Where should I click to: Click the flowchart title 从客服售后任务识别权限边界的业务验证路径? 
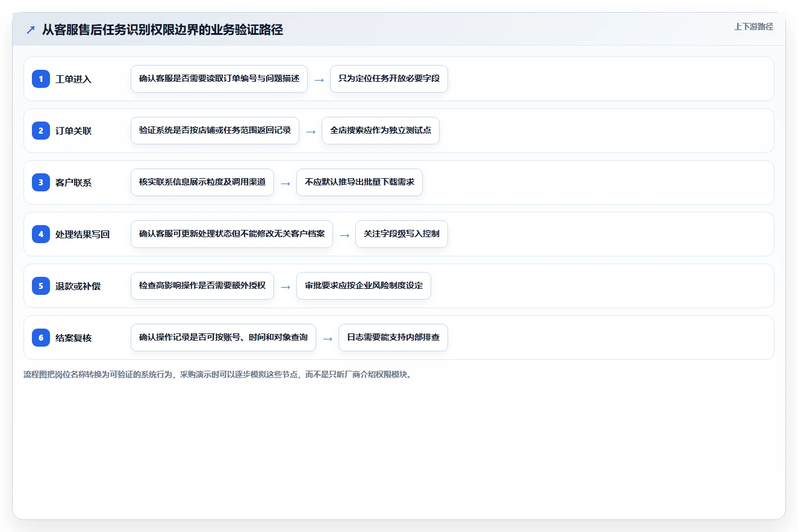pyautogui.click(x=163, y=29)
